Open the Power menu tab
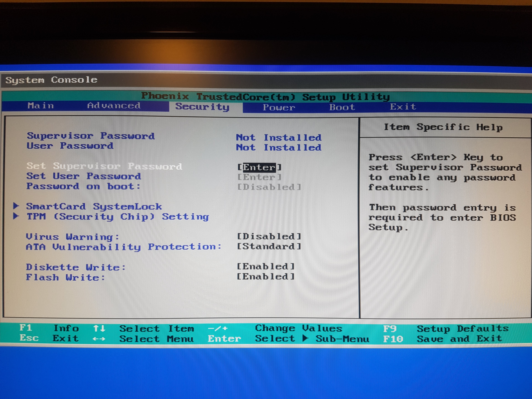This screenshot has height=399, width=532. click(279, 107)
